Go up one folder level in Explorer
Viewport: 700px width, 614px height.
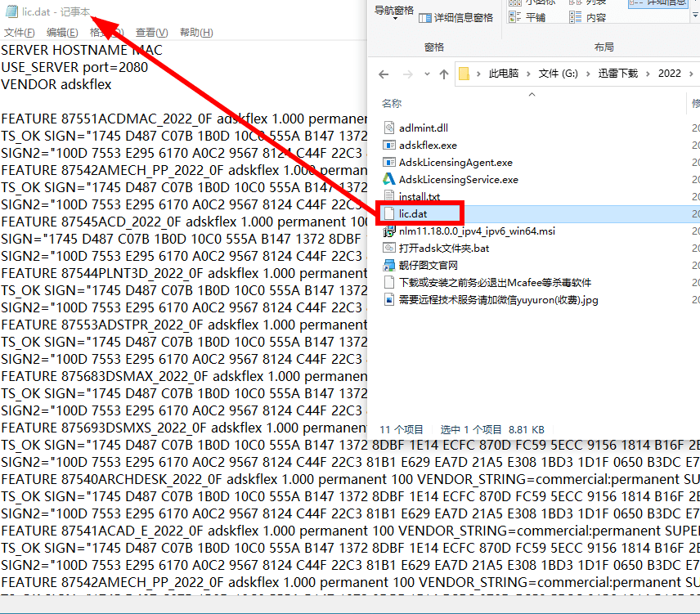click(444, 74)
